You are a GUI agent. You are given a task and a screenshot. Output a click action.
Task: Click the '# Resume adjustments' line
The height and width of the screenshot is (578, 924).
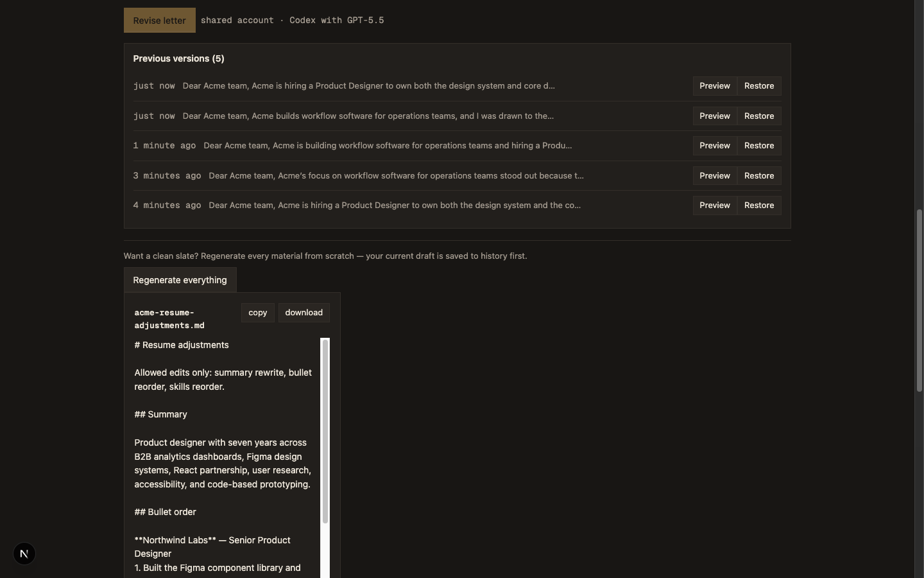[182, 345]
